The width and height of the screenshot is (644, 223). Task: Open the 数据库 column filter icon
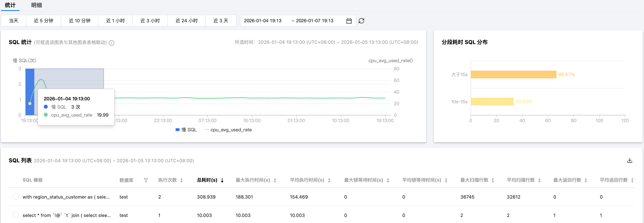[x=146, y=180]
